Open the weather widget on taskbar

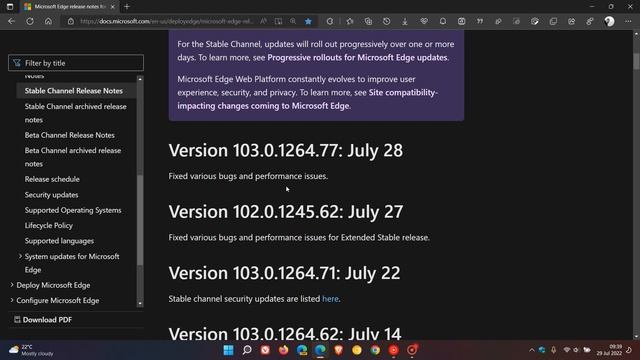pos(31,350)
